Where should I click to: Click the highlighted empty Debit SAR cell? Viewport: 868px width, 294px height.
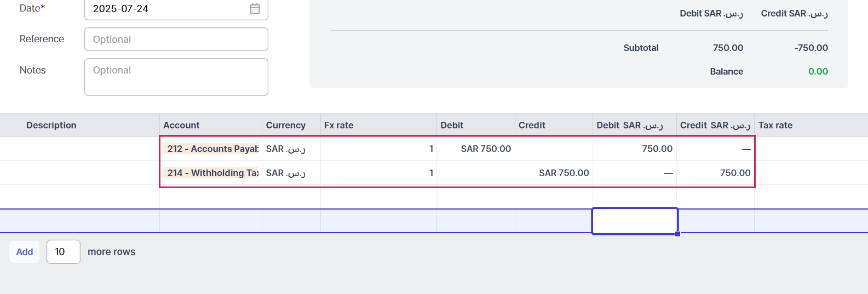coord(635,221)
